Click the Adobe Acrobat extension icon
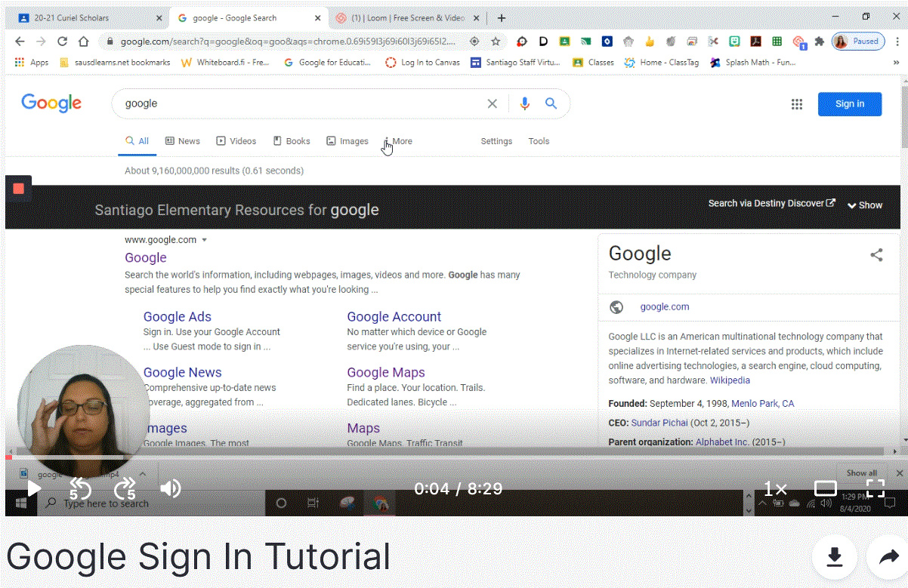The image size is (908, 588). [x=755, y=42]
